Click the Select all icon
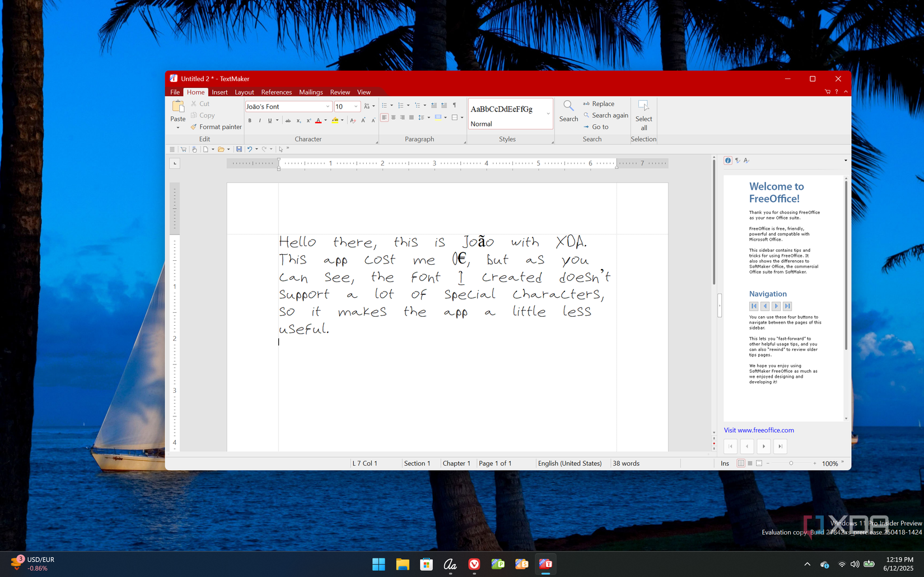This screenshot has height=577, width=924. click(643, 106)
